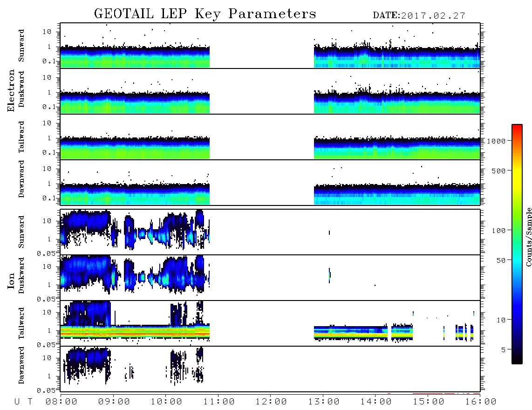Click the 12:00 time tick label
This screenshot has height=410, width=532.
pyautogui.click(x=271, y=402)
